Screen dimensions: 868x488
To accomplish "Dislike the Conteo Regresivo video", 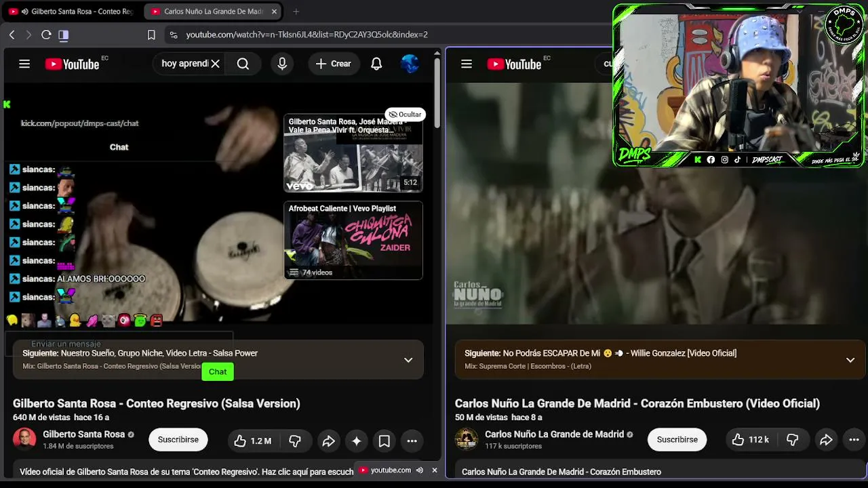I will tap(295, 441).
